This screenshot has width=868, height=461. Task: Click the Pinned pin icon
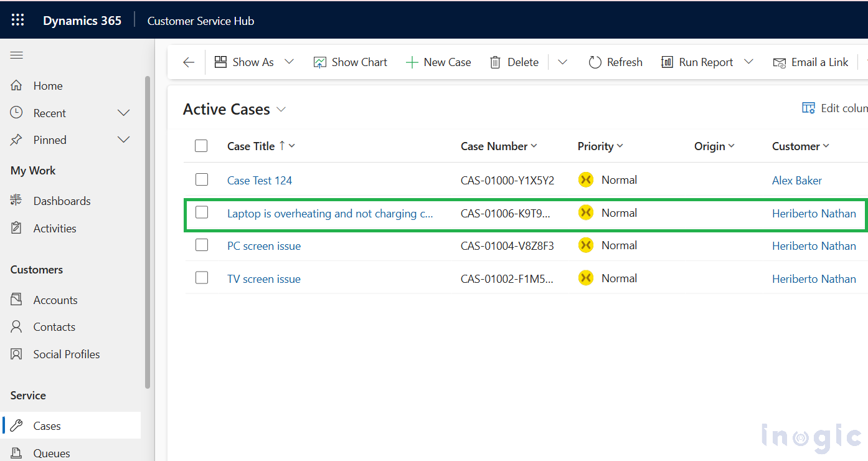coord(17,140)
